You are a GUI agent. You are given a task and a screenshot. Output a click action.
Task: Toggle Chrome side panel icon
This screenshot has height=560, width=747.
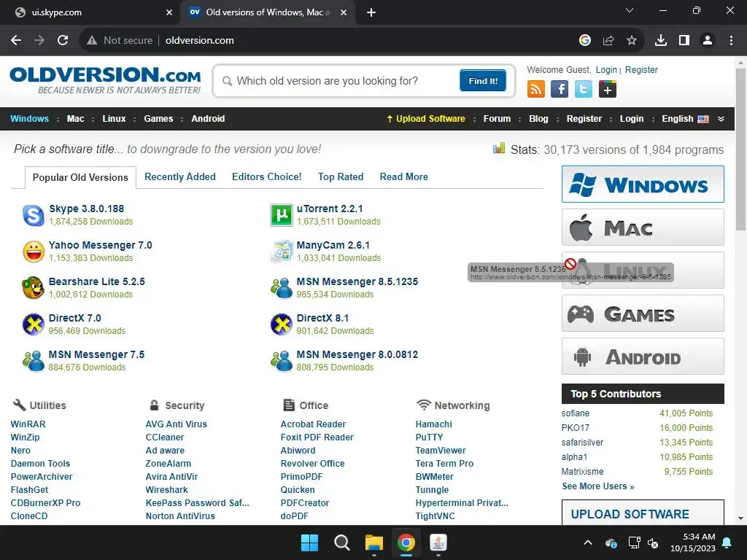click(684, 41)
